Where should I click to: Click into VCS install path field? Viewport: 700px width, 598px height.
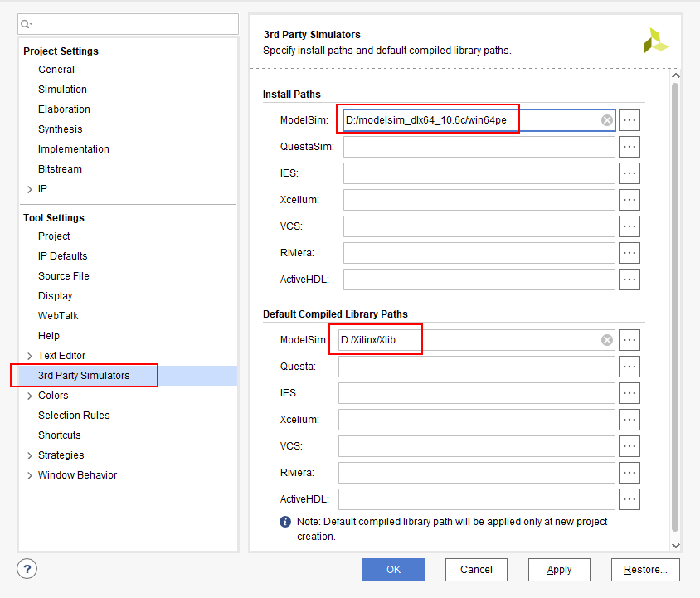[479, 226]
